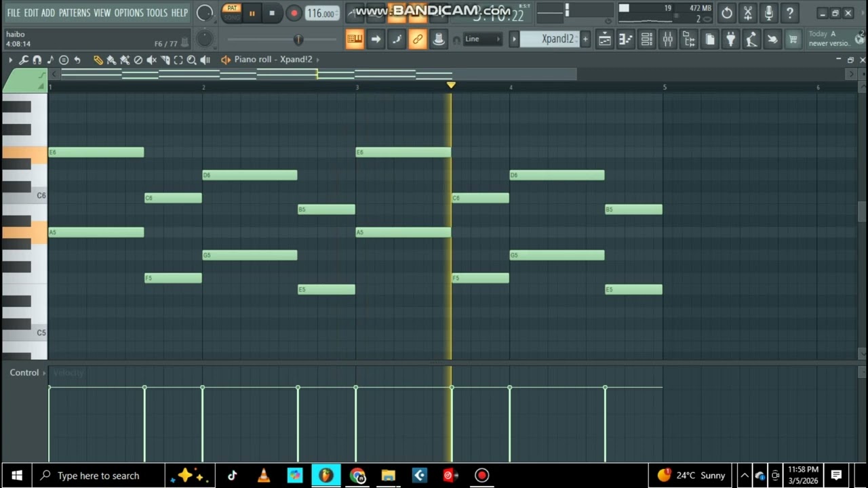Open the VIEW menu
This screenshot has height=488, width=868.
point(102,13)
